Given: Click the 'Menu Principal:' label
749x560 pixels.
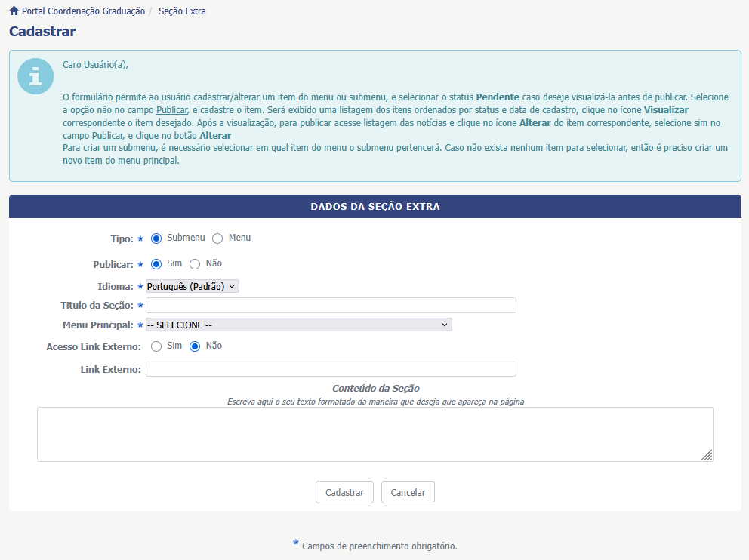Looking at the screenshot, I should pos(98,325).
